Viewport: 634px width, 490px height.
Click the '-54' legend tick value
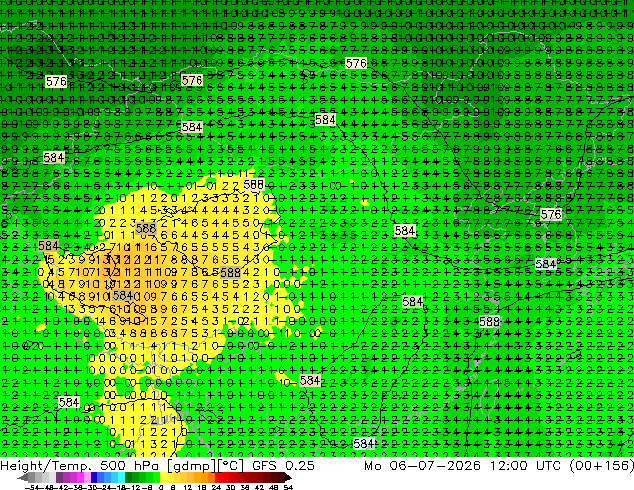tap(32, 488)
